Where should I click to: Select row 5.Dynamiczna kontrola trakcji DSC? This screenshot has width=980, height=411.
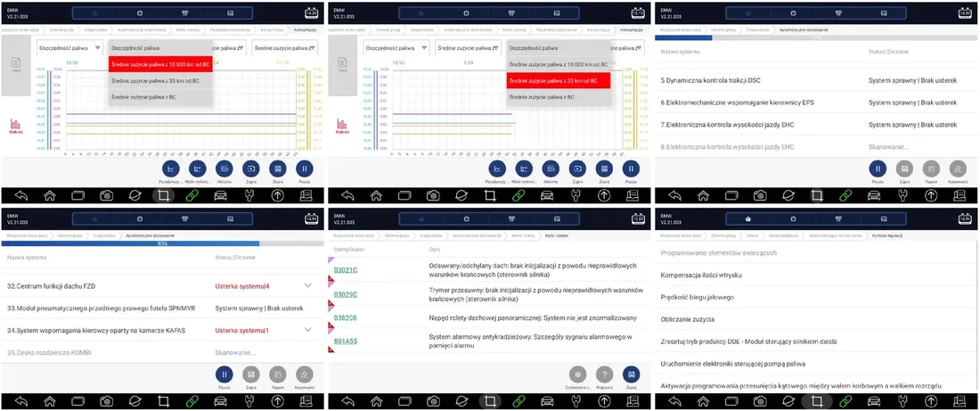click(815, 81)
